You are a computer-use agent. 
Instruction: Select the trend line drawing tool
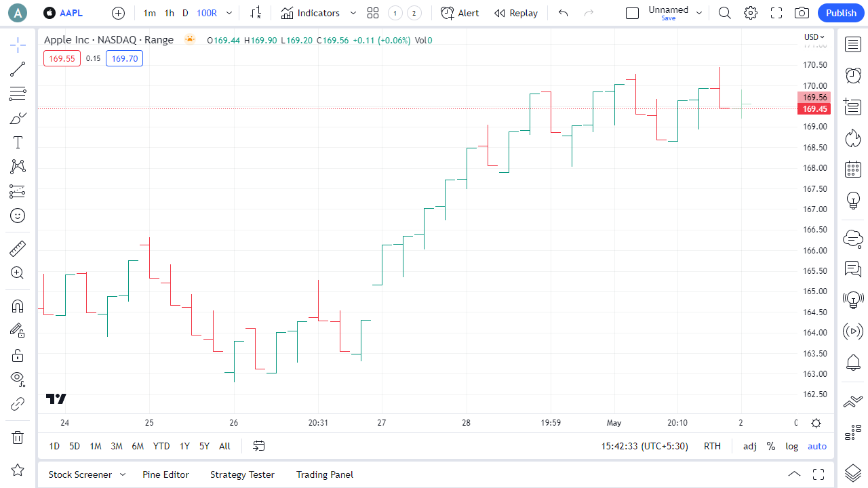[x=18, y=69]
